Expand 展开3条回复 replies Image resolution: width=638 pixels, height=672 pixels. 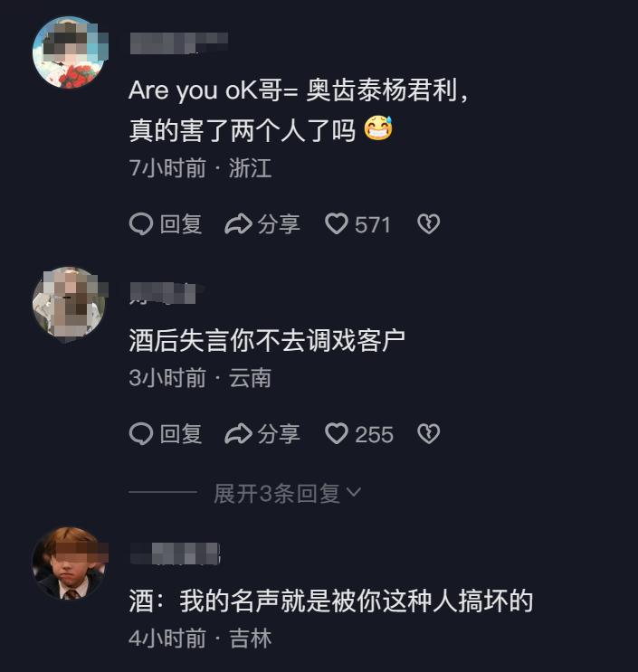[x=276, y=493]
